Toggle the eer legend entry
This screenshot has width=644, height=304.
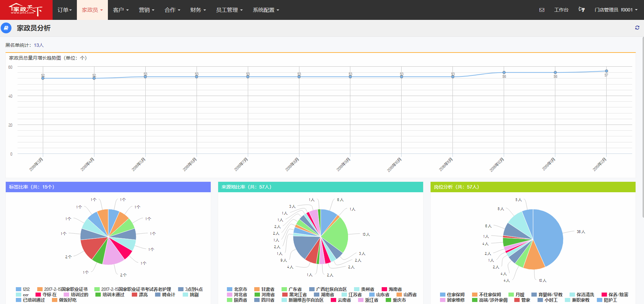[22, 295]
